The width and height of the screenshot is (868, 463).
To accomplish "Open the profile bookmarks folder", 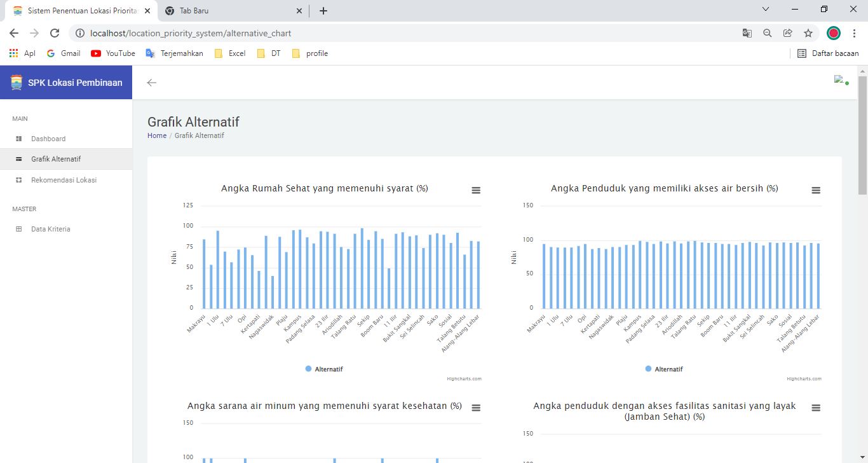I will click(310, 53).
